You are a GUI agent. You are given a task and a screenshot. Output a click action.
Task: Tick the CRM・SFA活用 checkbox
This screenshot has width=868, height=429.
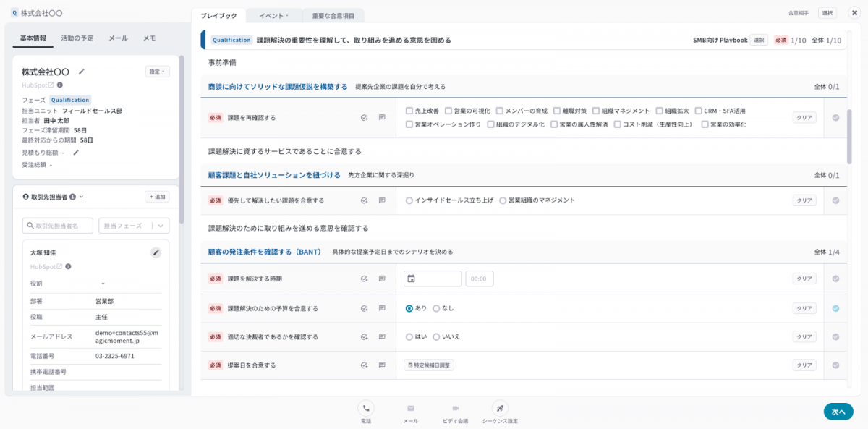(x=698, y=111)
